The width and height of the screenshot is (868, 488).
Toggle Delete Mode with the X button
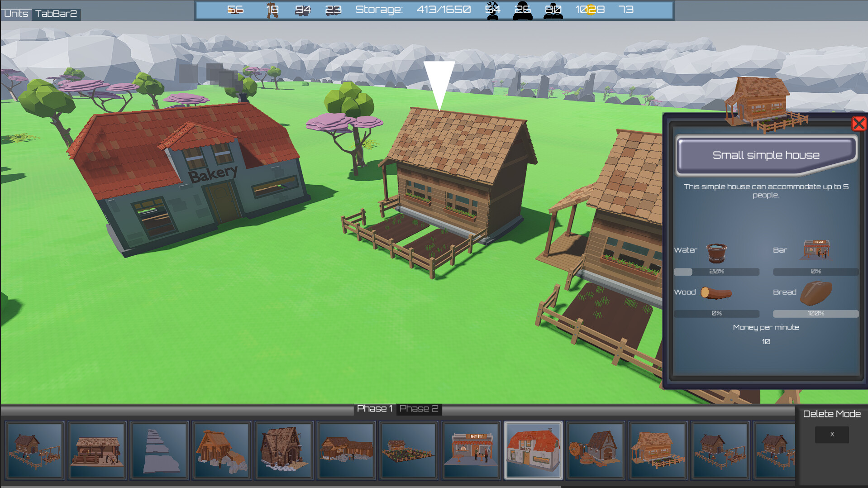tap(831, 434)
